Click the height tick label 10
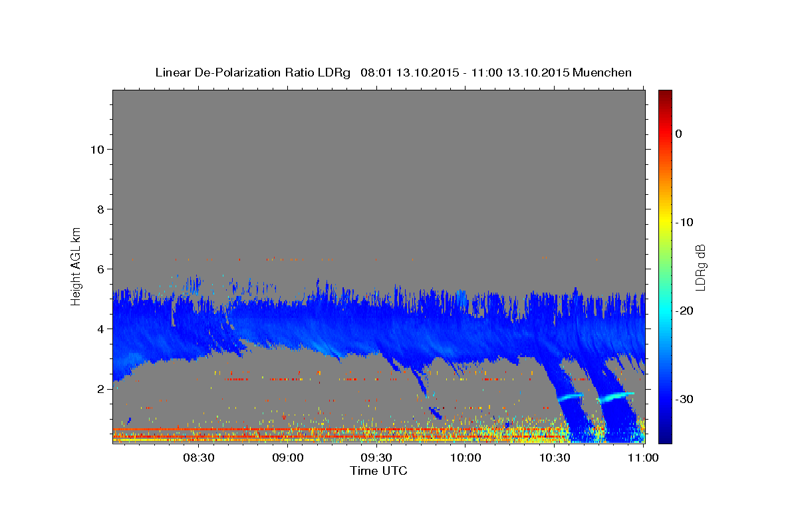The width and height of the screenshot is (798, 532). [x=97, y=150]
